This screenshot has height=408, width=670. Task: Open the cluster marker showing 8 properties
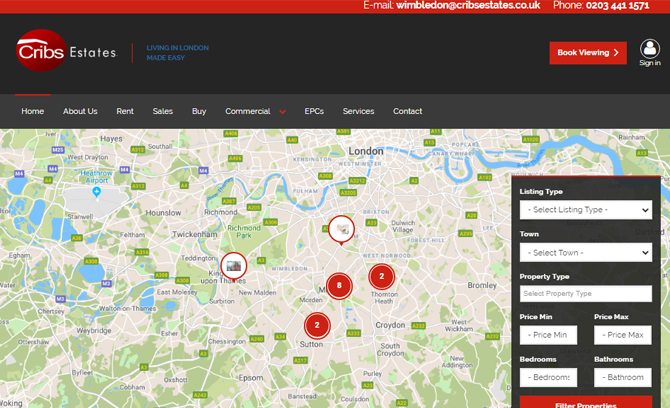(339, 286)
